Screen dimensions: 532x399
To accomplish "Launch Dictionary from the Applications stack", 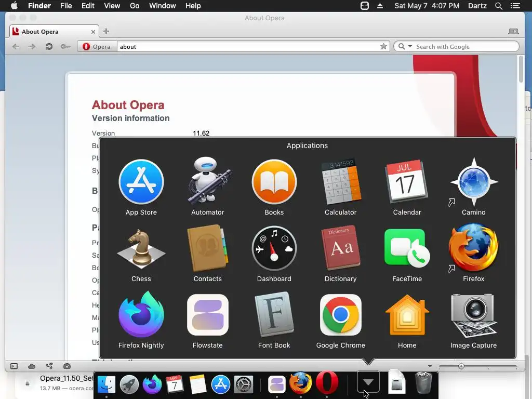I will tap(341, 248).
